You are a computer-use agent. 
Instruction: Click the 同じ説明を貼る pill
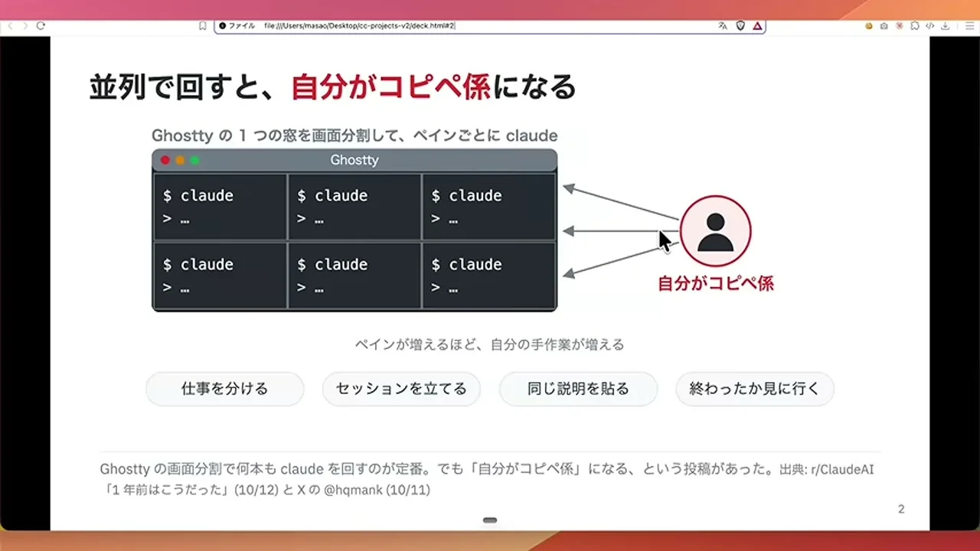(578, 389)
